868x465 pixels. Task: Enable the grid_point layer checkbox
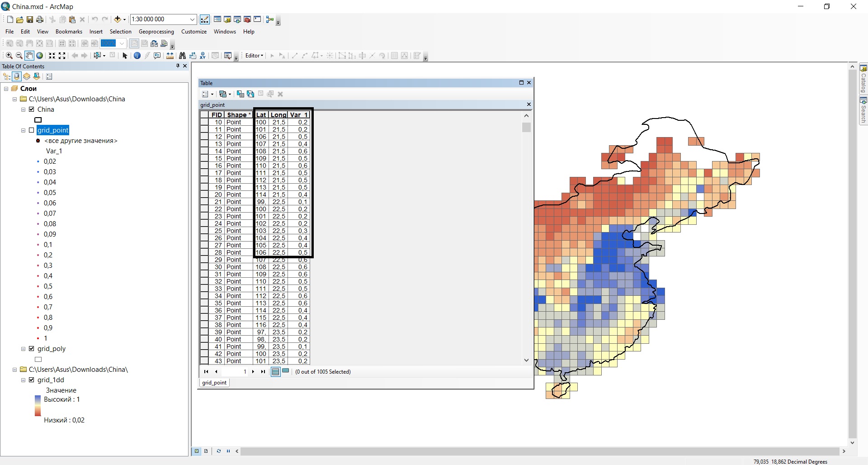click(x=32, y=130)
